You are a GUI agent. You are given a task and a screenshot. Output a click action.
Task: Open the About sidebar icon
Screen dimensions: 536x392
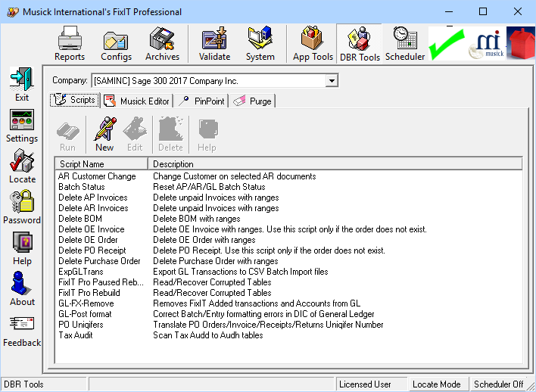pos(22,289)
